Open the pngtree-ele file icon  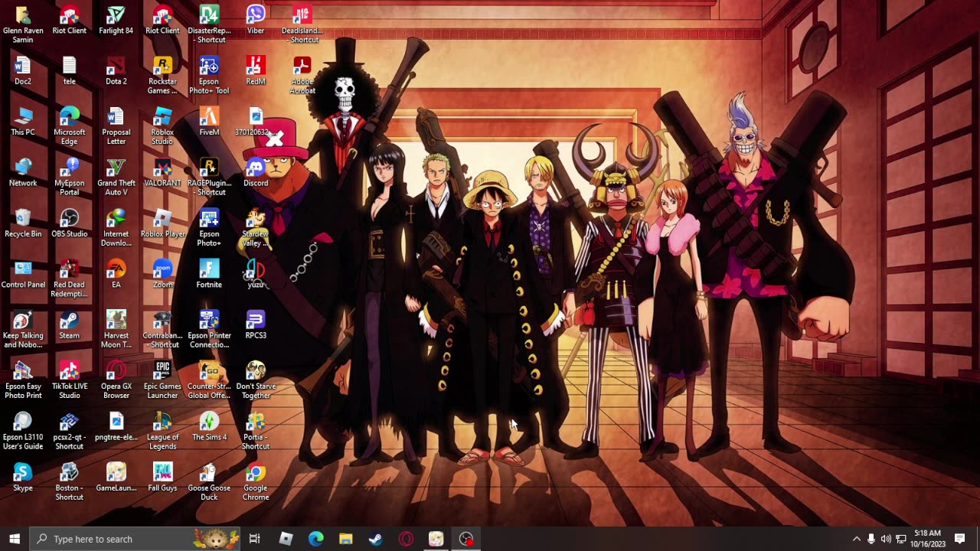click(116, 426)
